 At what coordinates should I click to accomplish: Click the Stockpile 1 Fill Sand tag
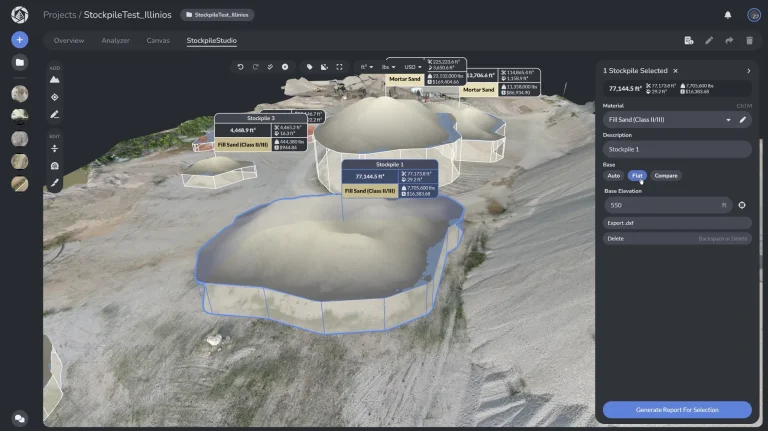[x=370, y=191]
